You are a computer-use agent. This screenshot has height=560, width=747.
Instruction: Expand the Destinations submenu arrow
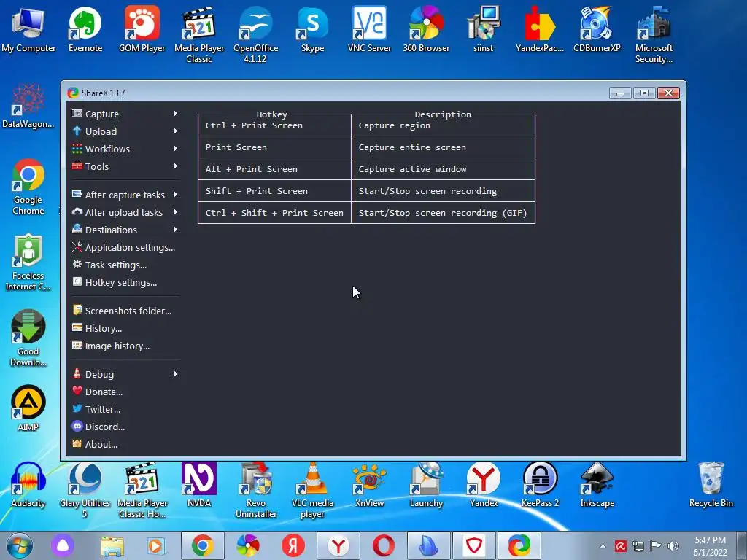click(175, 230)
